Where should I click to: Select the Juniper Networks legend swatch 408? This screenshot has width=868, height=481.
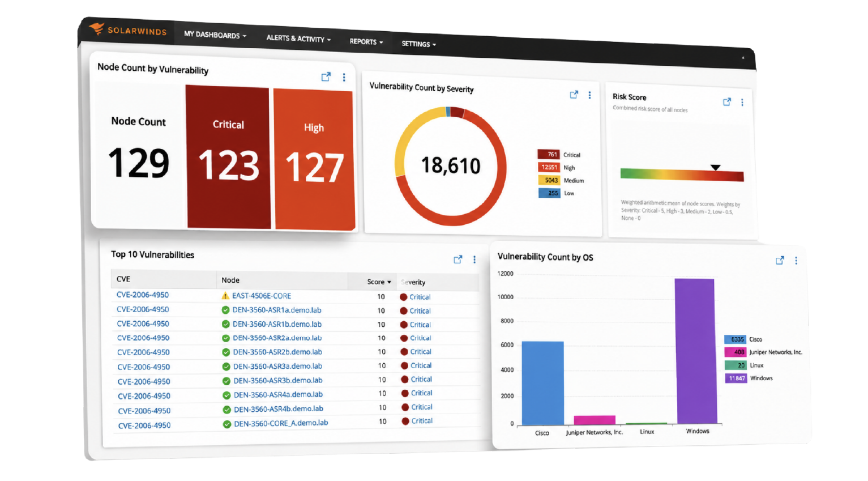[x=736, y=352]
